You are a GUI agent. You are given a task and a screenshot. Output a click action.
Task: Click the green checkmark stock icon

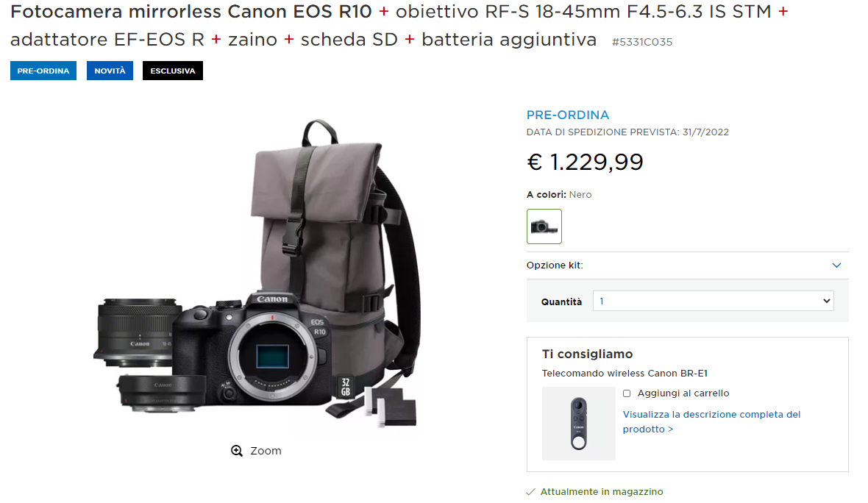click(531, 492)
